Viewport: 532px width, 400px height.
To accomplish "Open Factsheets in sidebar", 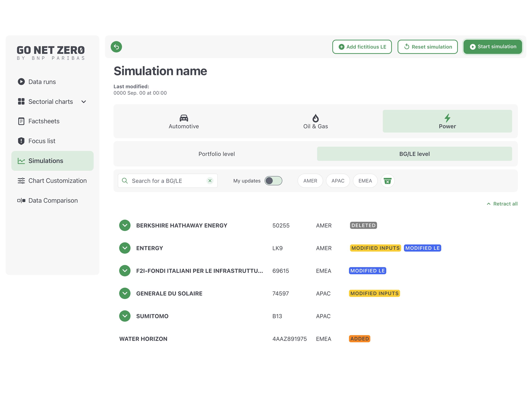I will pyautogui.click(x=52, y=121).
